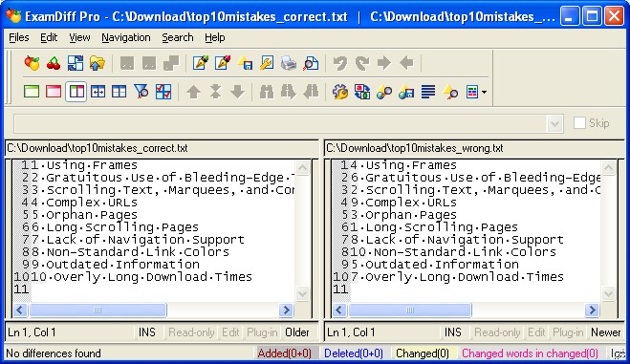Toggle the red single pane view
This screenshot has height=364, width=630.
(54, 92)
